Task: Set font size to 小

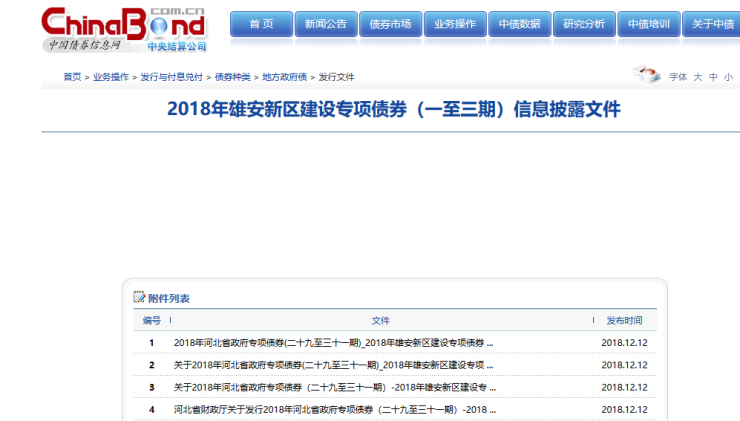Action: [728, 77]
